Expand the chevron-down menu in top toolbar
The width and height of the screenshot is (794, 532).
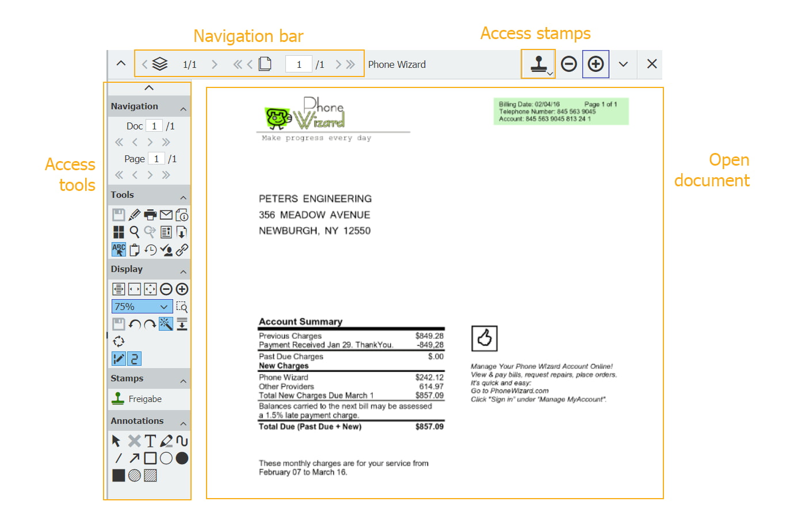tap(623, 64)
